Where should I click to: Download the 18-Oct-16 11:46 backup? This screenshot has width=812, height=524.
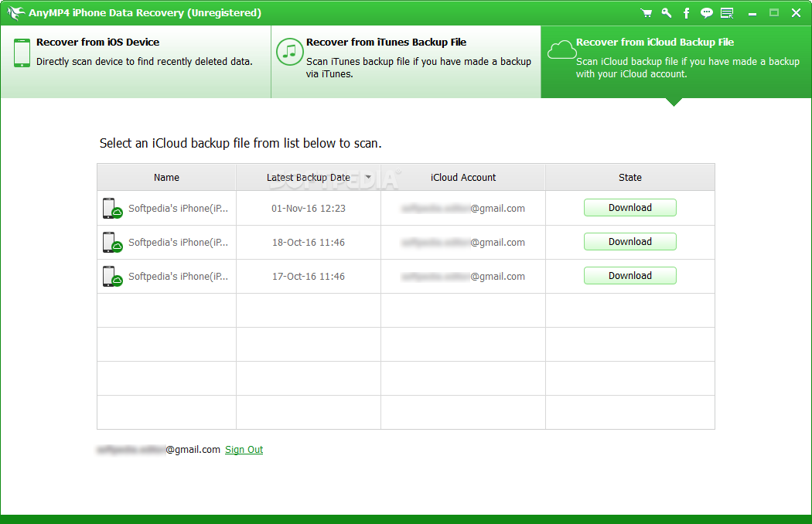point(630,242)
